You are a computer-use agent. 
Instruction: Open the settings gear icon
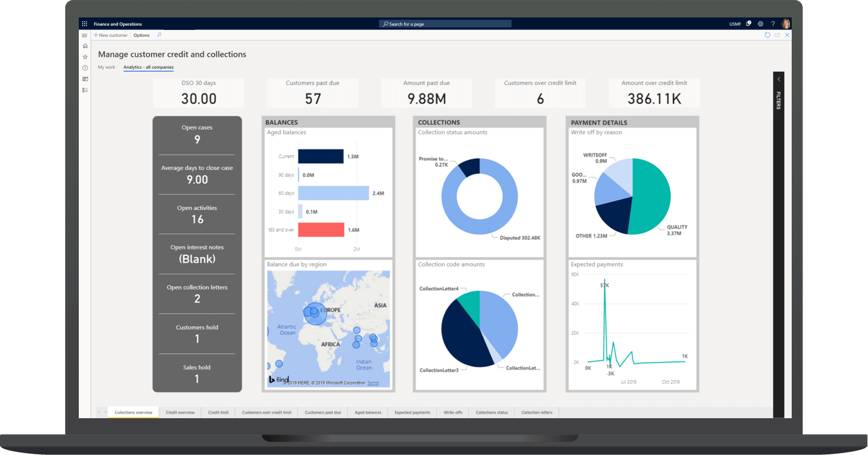coord(760,24)
